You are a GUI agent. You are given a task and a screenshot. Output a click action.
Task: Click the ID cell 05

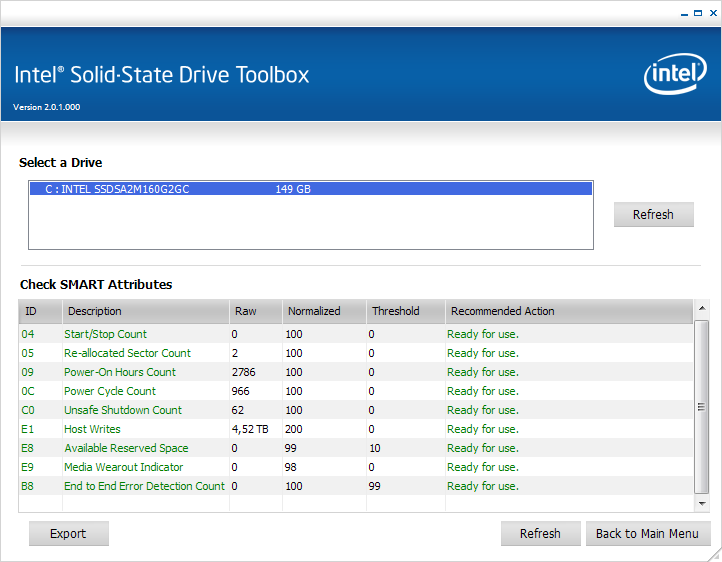pos(28,353)
